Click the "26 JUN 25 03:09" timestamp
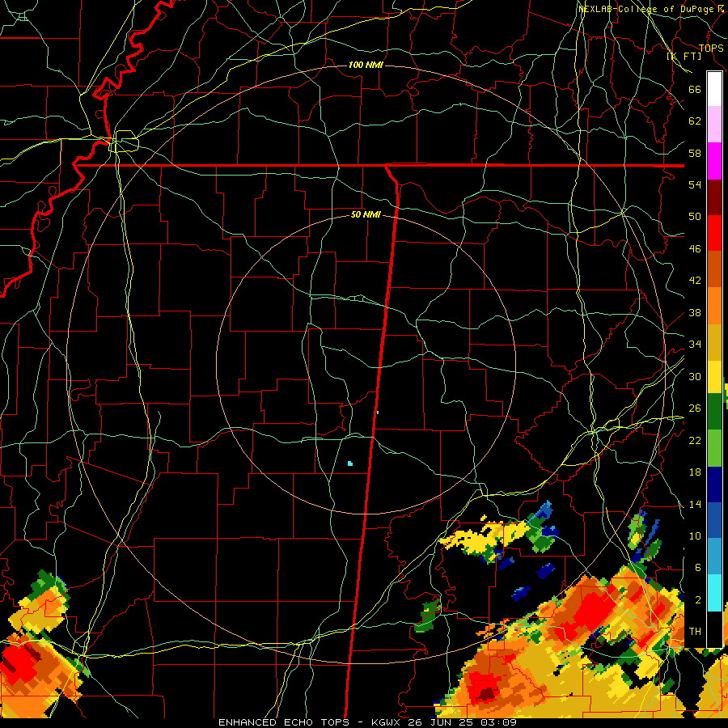Viewport: 728px width, 728px height. click(462, 722)
